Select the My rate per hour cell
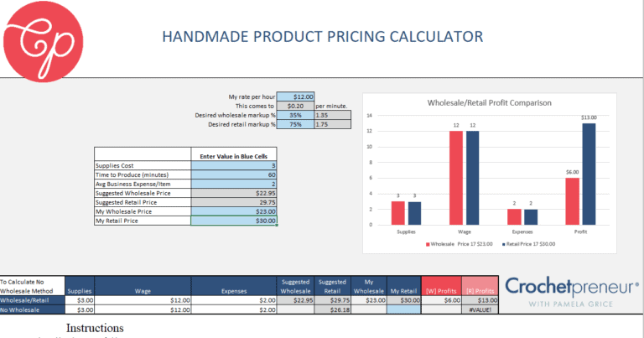 295,96
